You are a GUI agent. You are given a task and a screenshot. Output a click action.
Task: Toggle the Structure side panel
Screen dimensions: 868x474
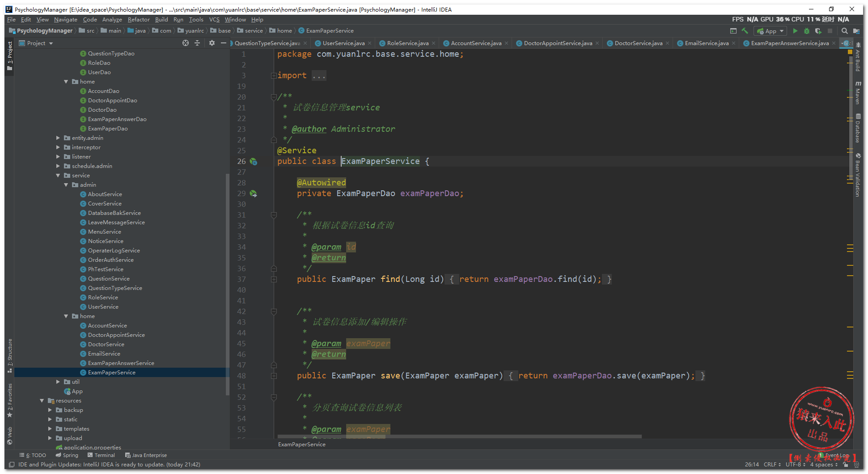10,355
